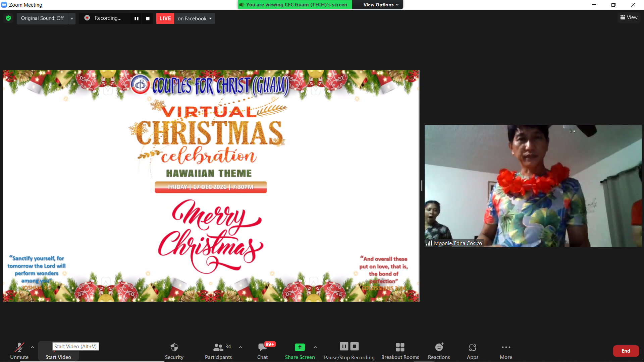This screenshot has height=362, width=644.
Task: Open the More options menu
Action: (x=506, y=351)
